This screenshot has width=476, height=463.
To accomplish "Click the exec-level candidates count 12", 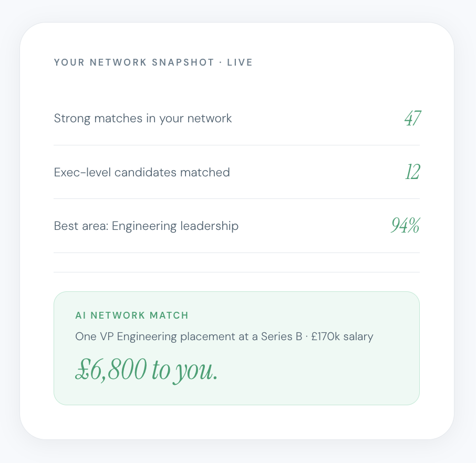I will (x=412, y=172).
